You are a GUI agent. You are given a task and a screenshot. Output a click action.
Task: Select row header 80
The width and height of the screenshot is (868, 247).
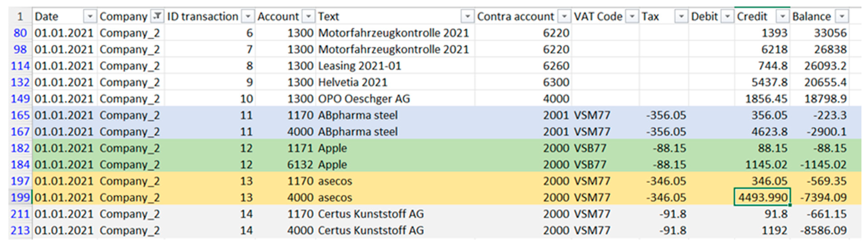coord(20,33)
